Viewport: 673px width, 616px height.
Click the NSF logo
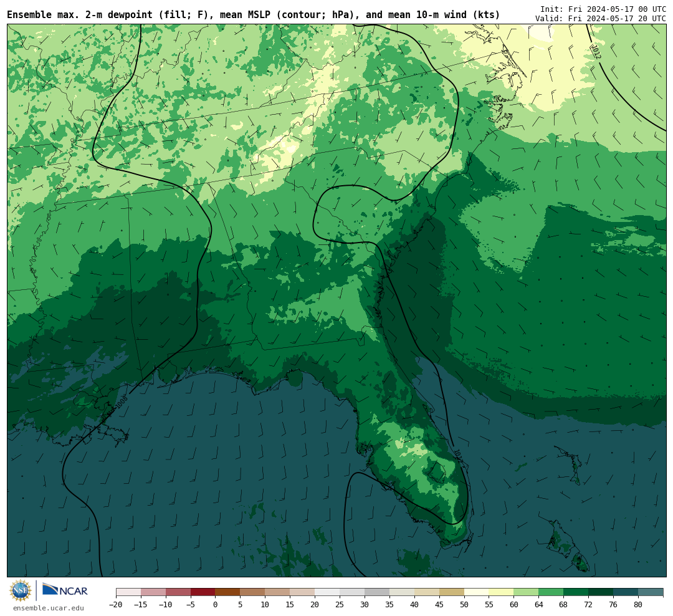point(20,590)
